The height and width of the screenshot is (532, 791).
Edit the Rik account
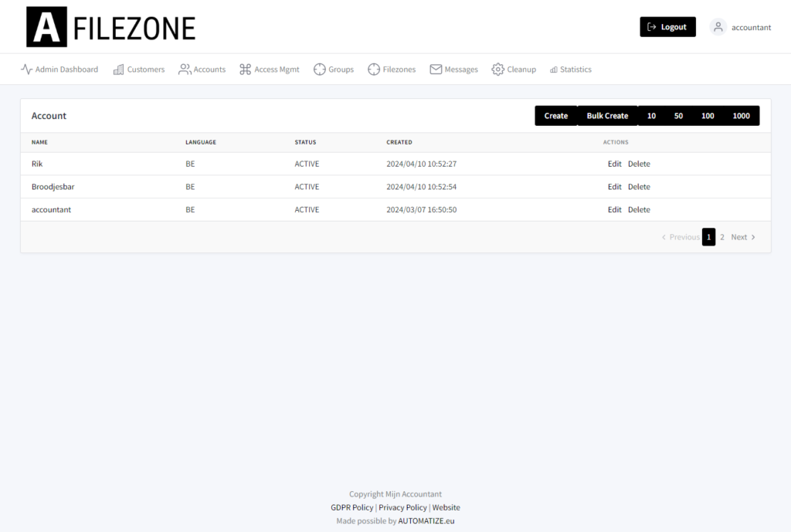coord(614,164)
